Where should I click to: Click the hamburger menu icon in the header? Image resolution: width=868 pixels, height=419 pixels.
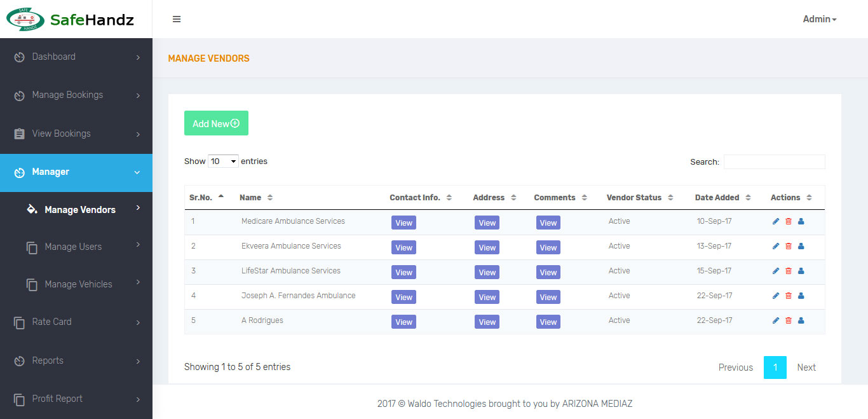pyautogui.click(x=177, y=19)
